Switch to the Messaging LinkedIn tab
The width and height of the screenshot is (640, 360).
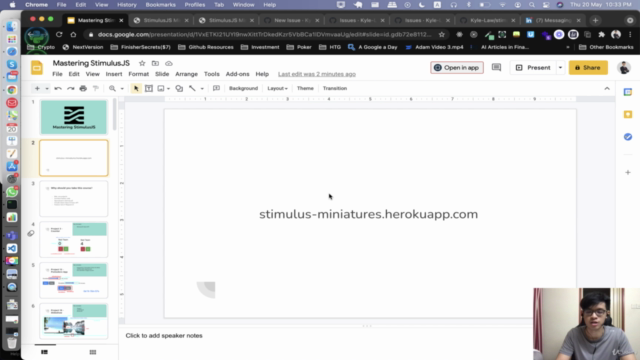(x=553, y=20)
